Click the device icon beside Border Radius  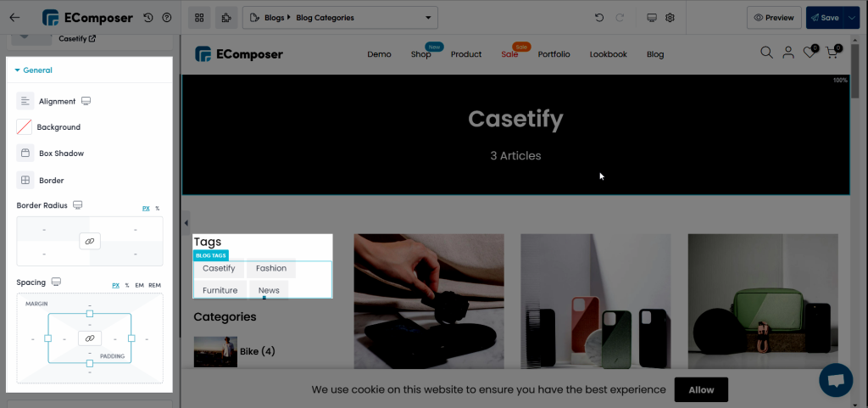point(77,205)
